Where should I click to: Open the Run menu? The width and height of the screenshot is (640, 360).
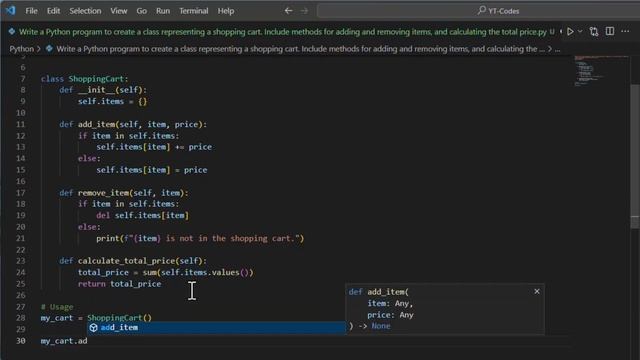(163, 11)
